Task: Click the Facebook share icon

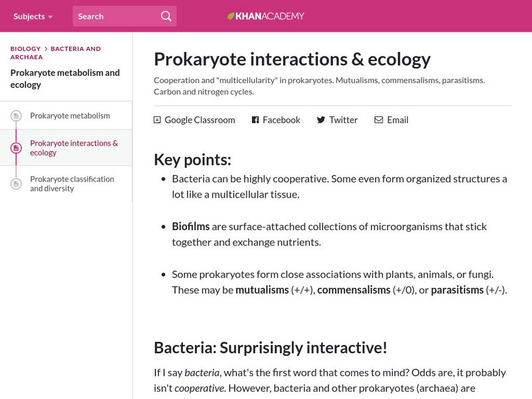Action: click(255, 120)
